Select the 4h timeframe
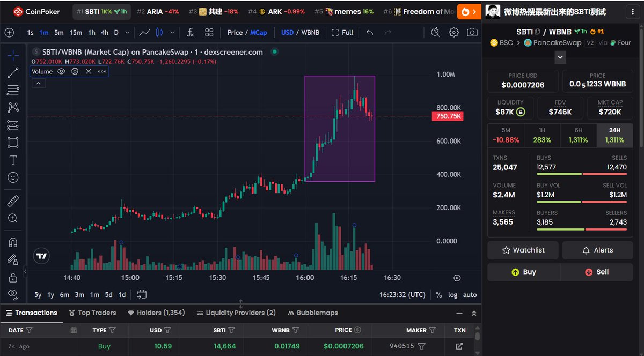The image size is (644, 356). tap(105, 32)
